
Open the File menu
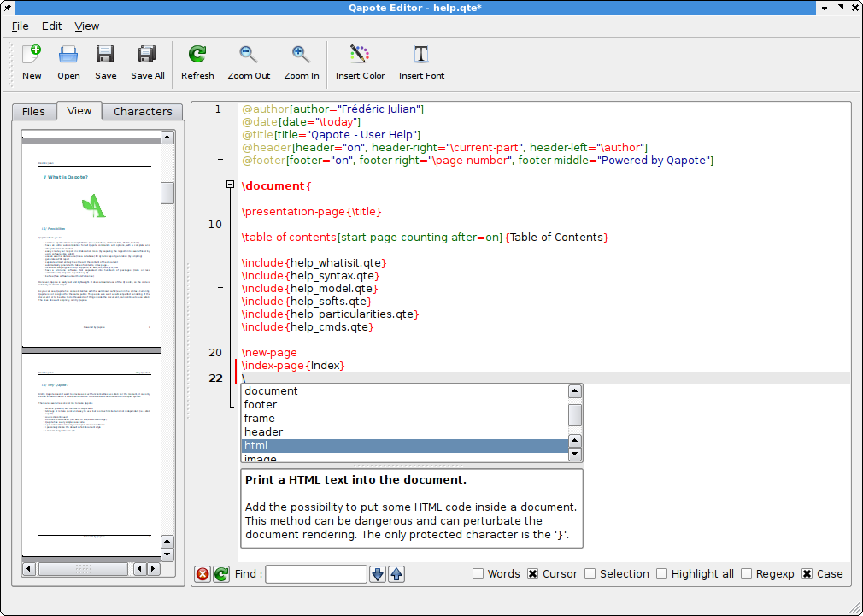pos(20,26)
